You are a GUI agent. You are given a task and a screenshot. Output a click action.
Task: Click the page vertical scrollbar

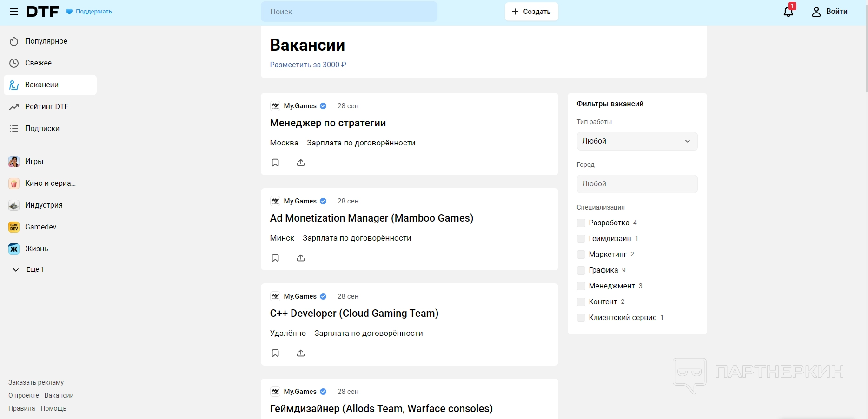pos(866,46)
